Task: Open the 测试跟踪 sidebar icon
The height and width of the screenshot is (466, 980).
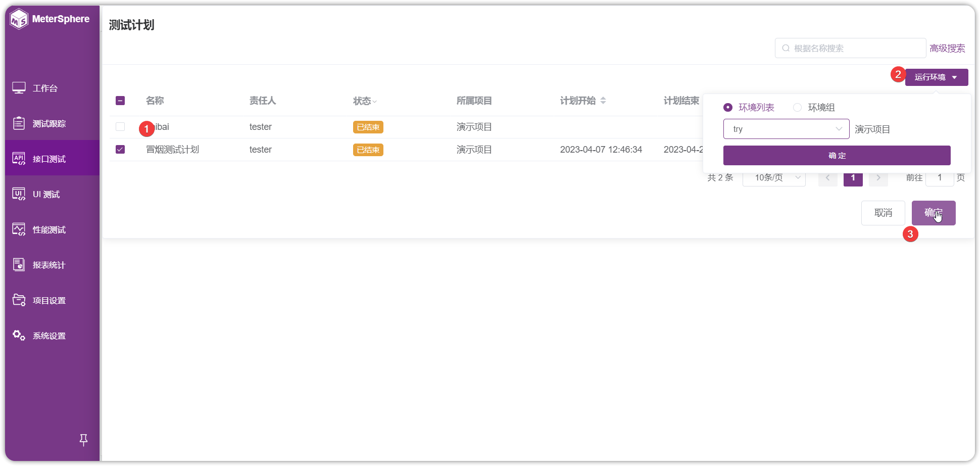Action: [19, 123]
